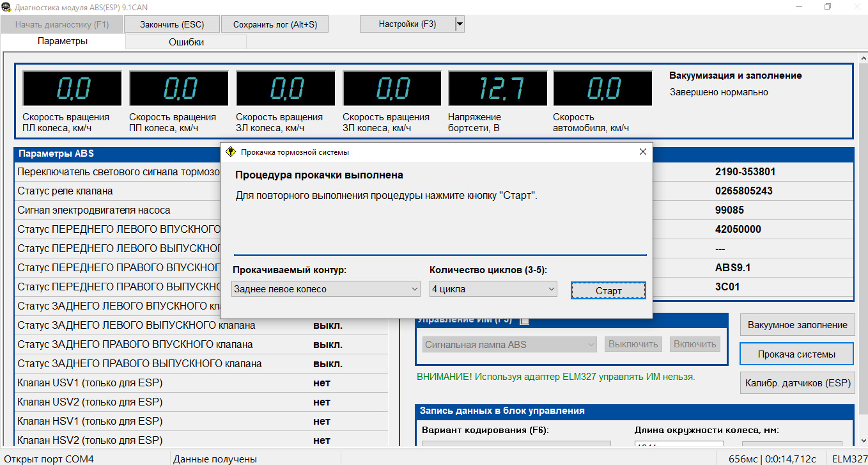Click the value 99085
Screen dimensions: 868x465
tap(730, 210)
